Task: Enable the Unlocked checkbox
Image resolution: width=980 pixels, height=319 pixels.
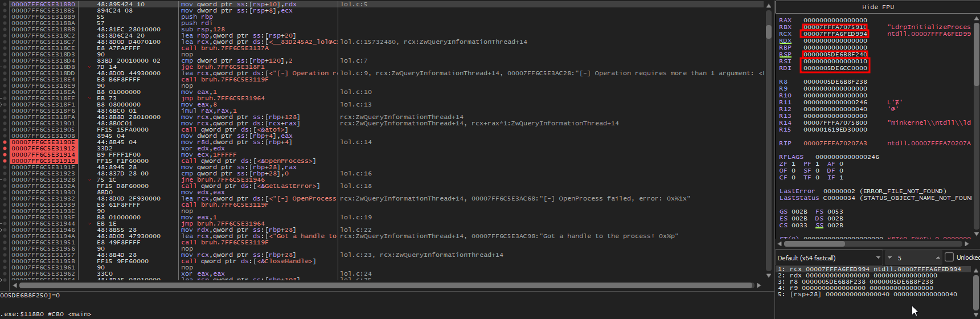Action: click(x=949, y=257)
